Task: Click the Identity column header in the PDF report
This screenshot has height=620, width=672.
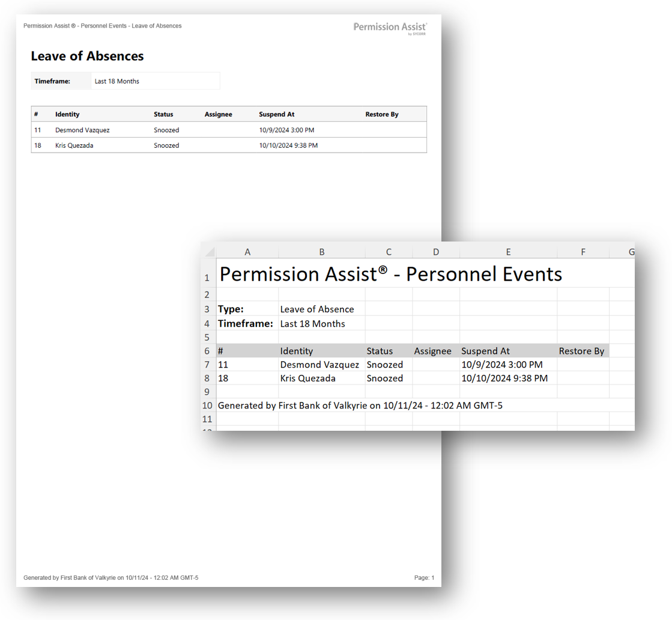Action: [x=67, y=114]
